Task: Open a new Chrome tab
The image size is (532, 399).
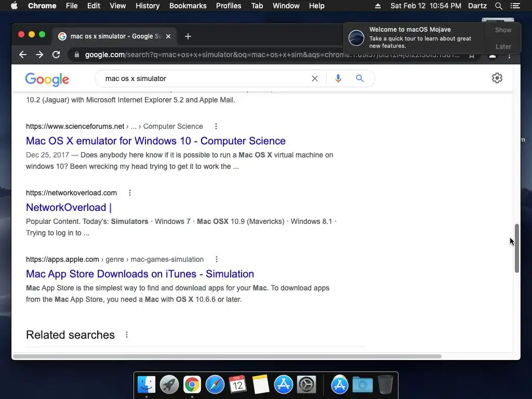Action: [188, 36]
